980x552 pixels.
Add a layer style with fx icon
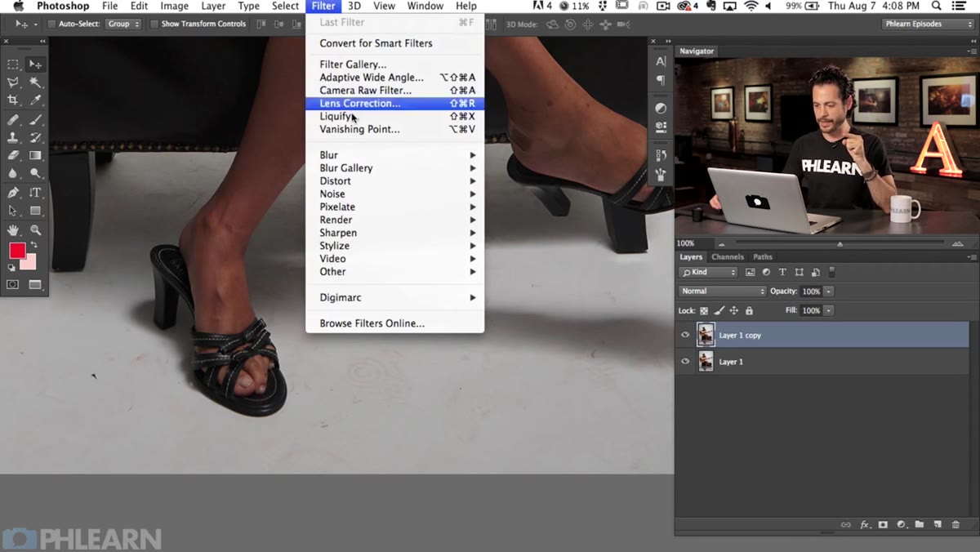coord(865,524)
